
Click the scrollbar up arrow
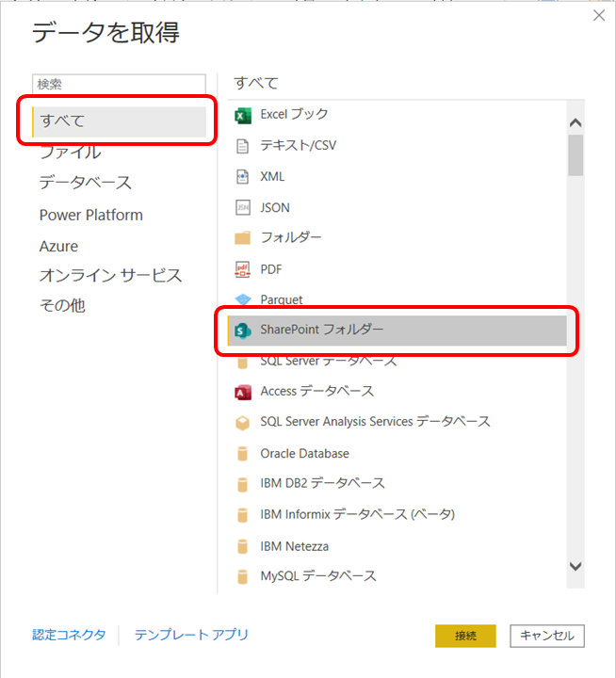[575, 122]
